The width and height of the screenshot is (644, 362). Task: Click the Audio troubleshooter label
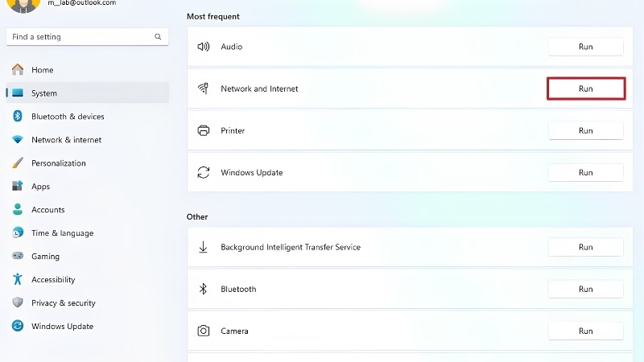pyautogui.click(x=232, y=47)
